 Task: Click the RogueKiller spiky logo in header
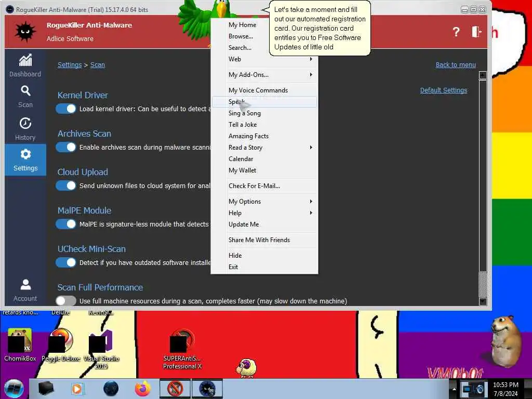tap(25, 32)
